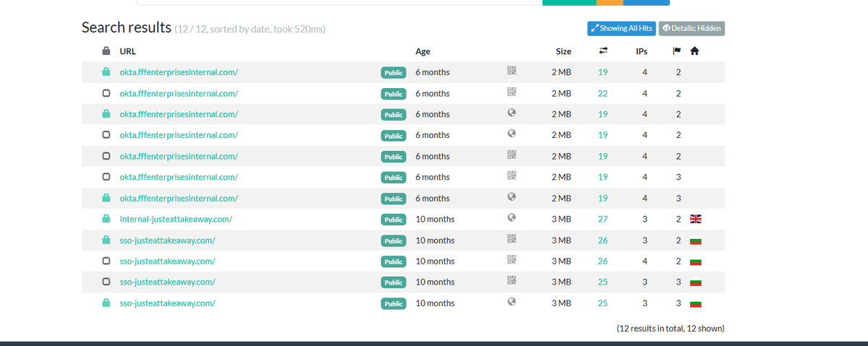Click green lock in sso row with 26 requests
The image size is (868, 346).
[x=106, y=239]
